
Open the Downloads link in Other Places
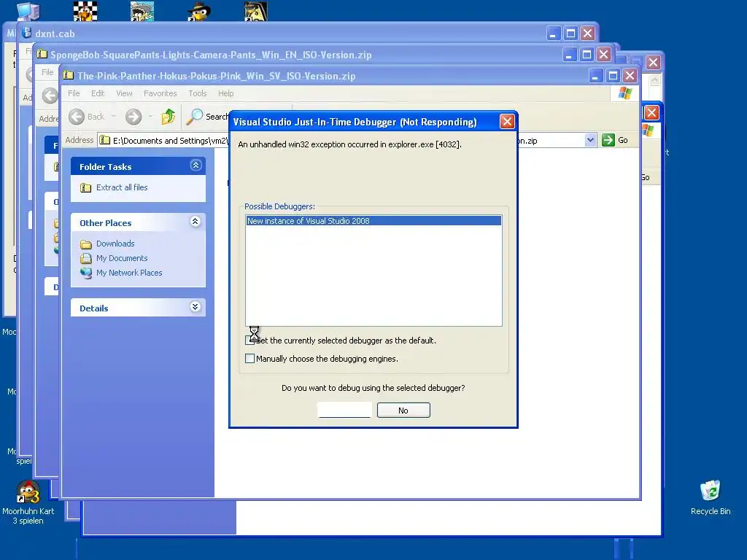[115, 244]
